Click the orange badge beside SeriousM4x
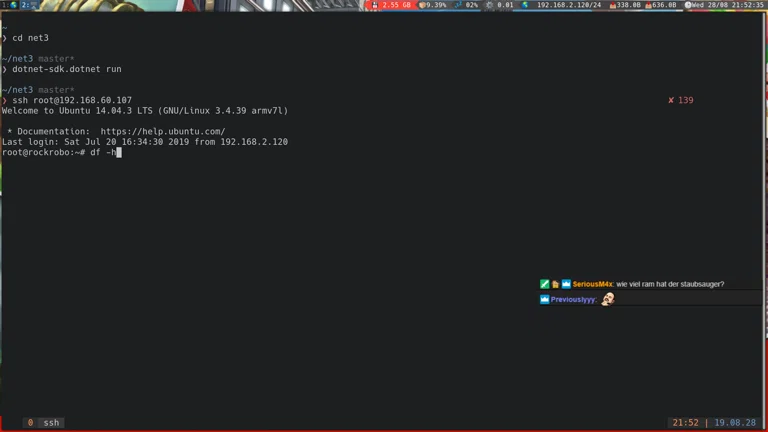The height and width of the screenshot is (432, 768). click(555, 284)
